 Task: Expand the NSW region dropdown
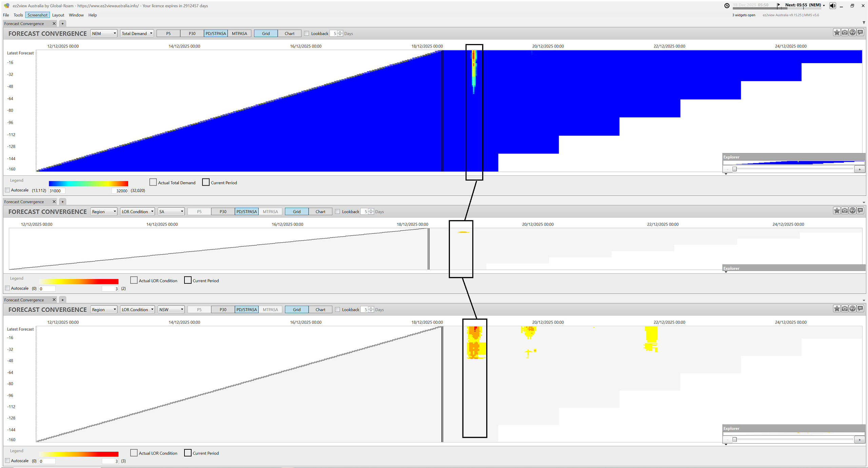[x=171, y=310]
